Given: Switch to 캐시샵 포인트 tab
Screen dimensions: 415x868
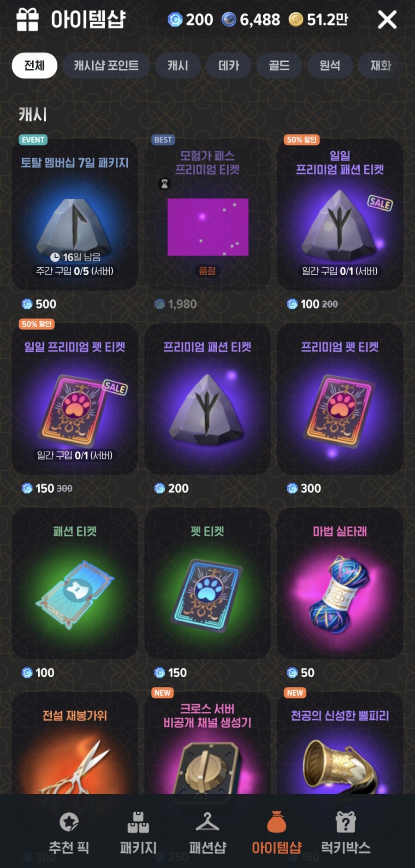Looking at the screenshot, I should pos(106,65).
